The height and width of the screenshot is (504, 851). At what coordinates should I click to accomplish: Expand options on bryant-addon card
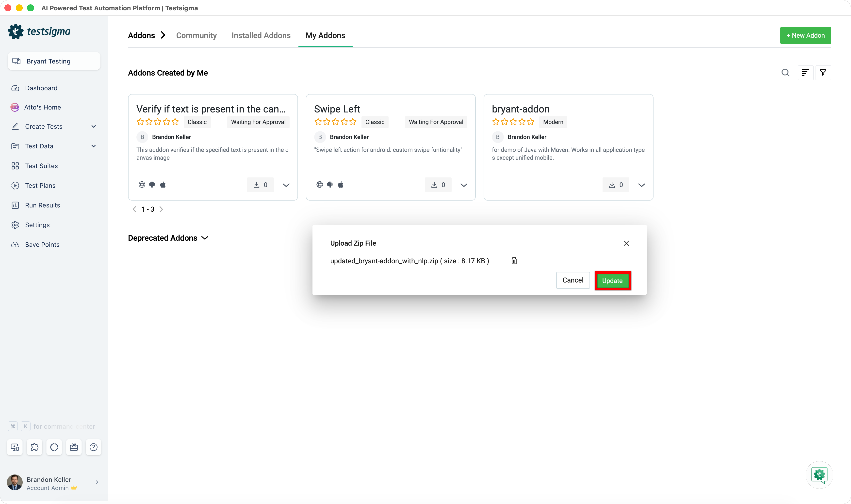click(641, 185)
